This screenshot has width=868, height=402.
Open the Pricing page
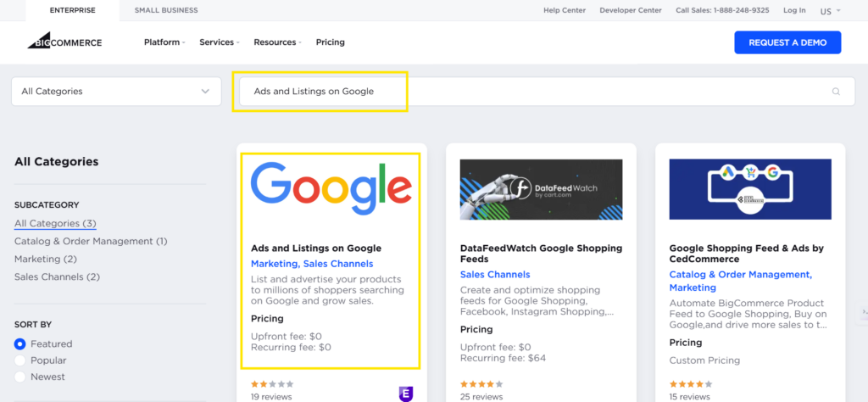[331, 42]
